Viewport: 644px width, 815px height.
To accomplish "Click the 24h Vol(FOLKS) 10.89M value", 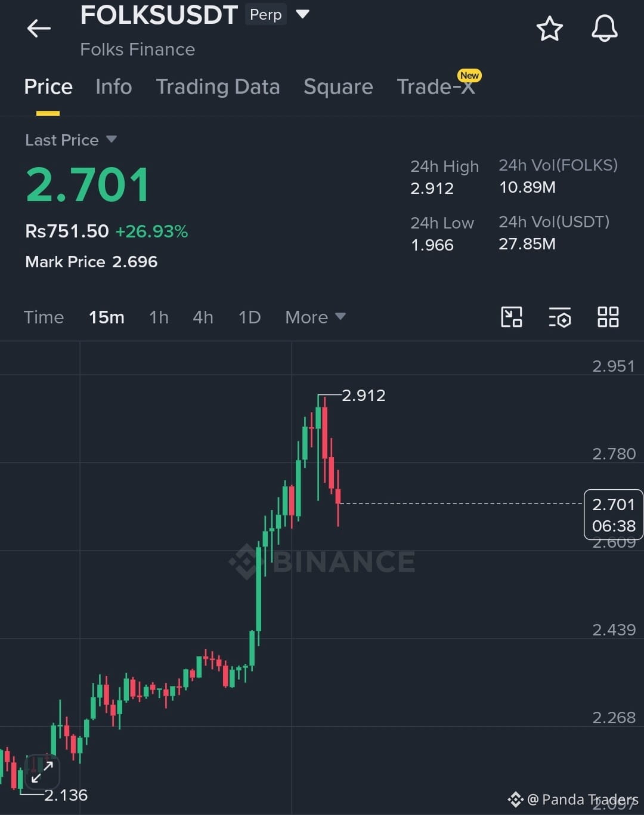I will (x=527, y=187).
